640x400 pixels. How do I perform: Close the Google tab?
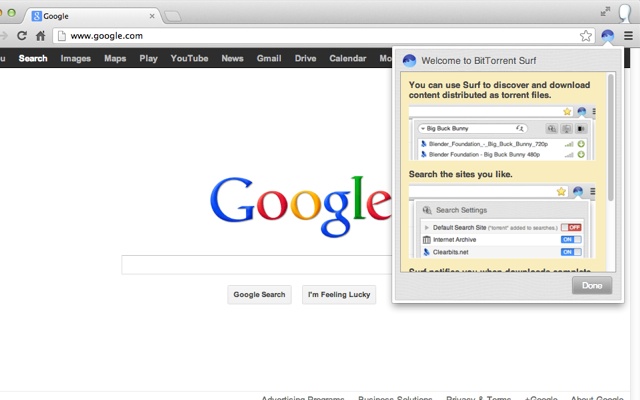[152, 16]
